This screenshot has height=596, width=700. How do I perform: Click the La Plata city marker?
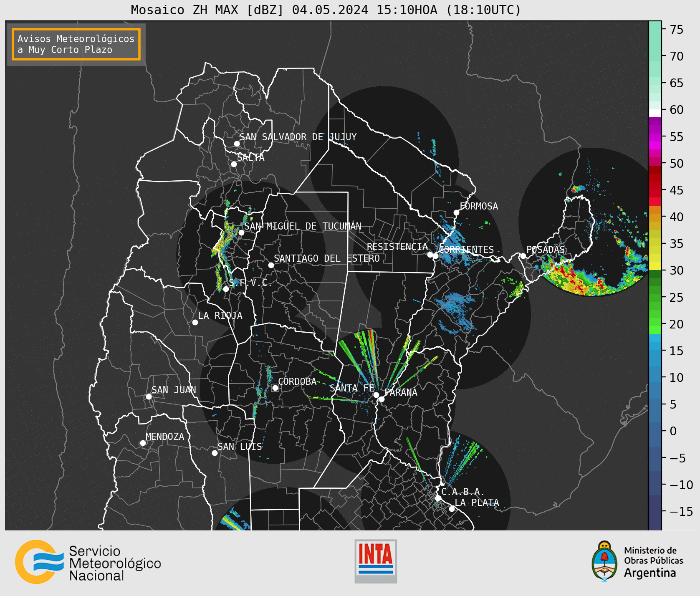click(452, 509)
